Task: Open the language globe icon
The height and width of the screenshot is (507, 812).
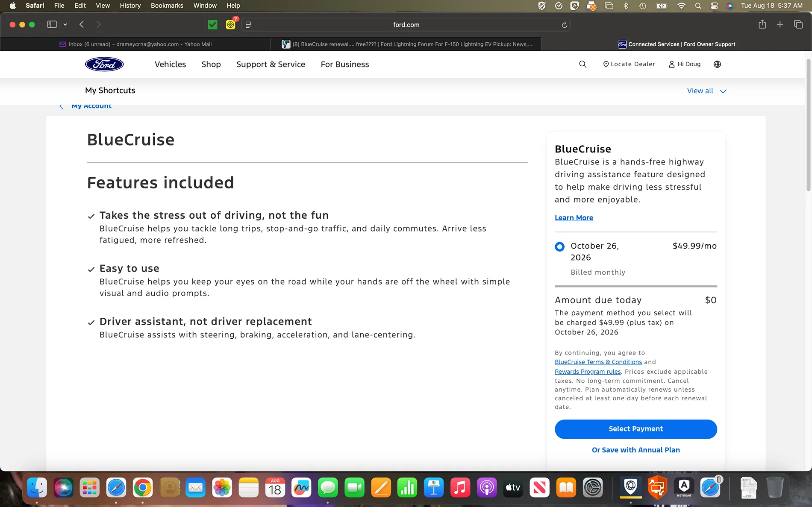Action: click(717, 64)
